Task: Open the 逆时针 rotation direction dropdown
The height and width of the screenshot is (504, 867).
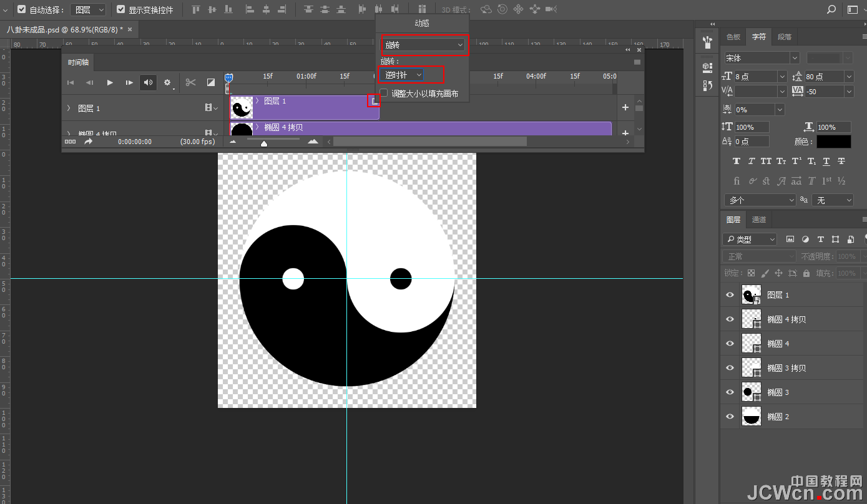Action: coord(403,75)
